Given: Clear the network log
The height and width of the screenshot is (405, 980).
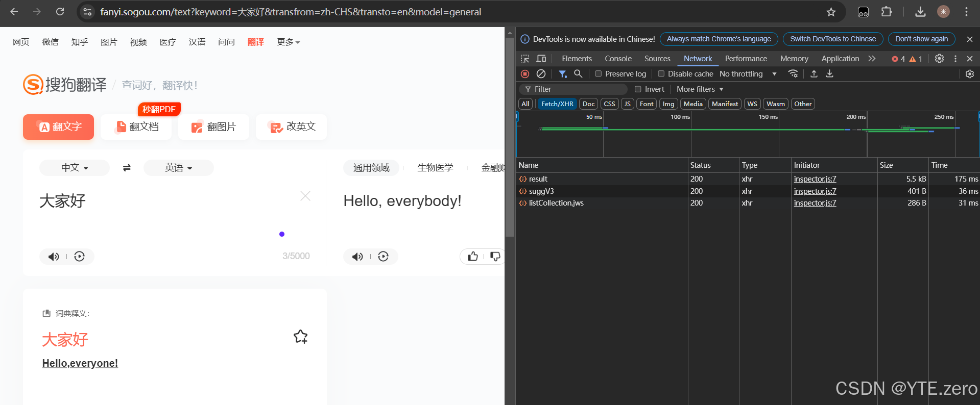Looking at the screenshot, I should pos(541,74).
